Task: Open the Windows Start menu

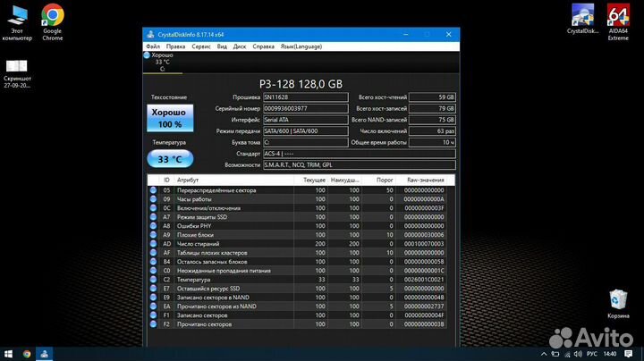Action: click(x=8, y=354)
